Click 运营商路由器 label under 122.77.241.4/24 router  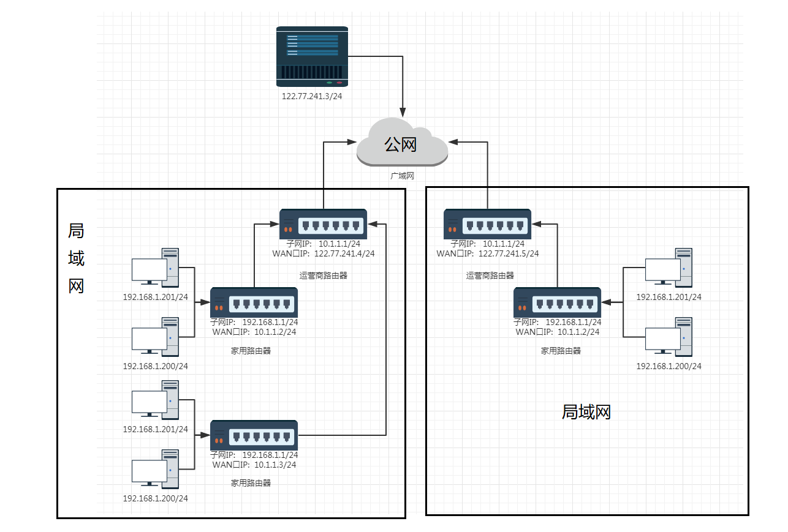point(324,275)
